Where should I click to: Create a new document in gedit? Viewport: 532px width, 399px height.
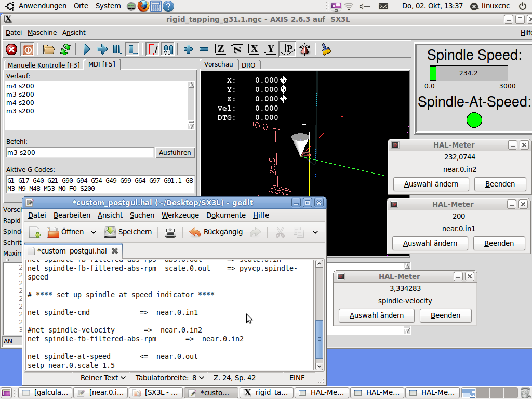[x=35, y=232]
